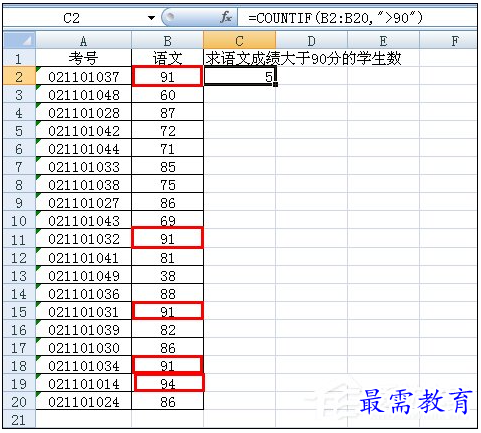Select row 1 header

(x=19, y=58)
